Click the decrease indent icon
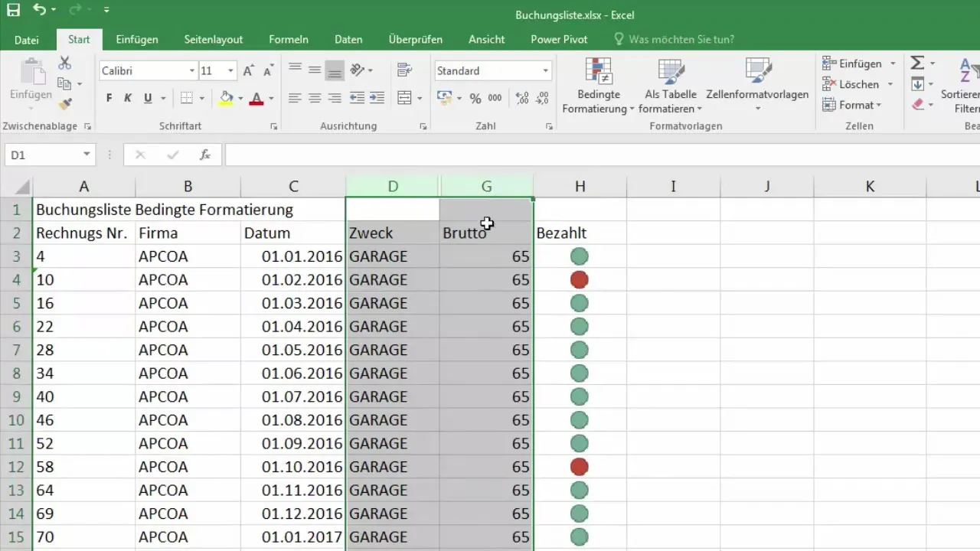This screenshot has width=980, height=551. 357,98
